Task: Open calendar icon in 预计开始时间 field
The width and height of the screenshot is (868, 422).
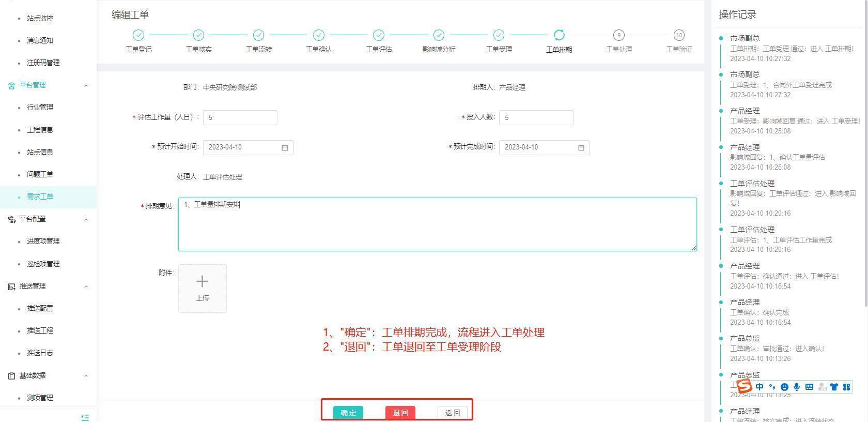Action: tap(285, 147)
